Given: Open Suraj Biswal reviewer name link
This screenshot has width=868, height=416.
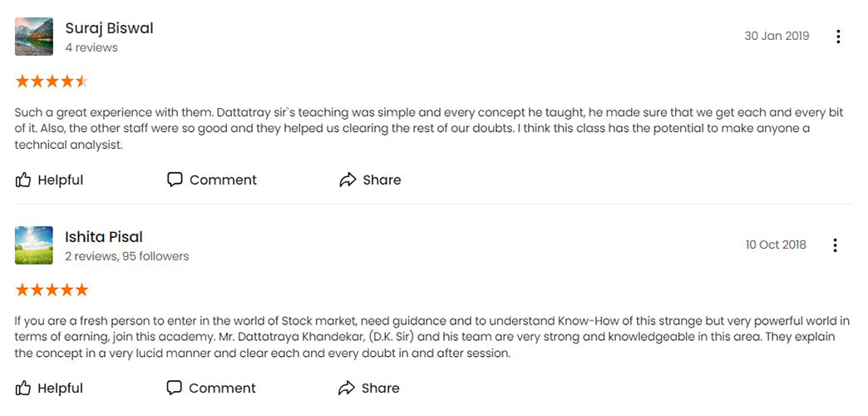Looking at the screenshot, I should 109,28.
